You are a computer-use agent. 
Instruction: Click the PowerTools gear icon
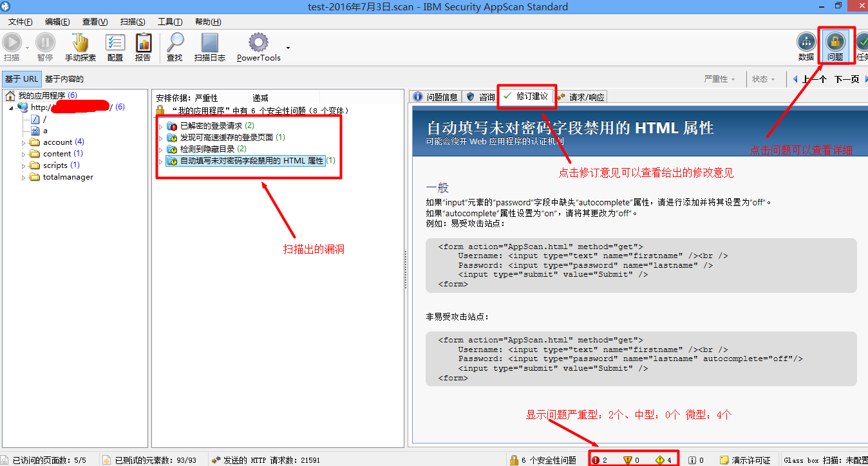pyautogui.click(x=258, y=42)
